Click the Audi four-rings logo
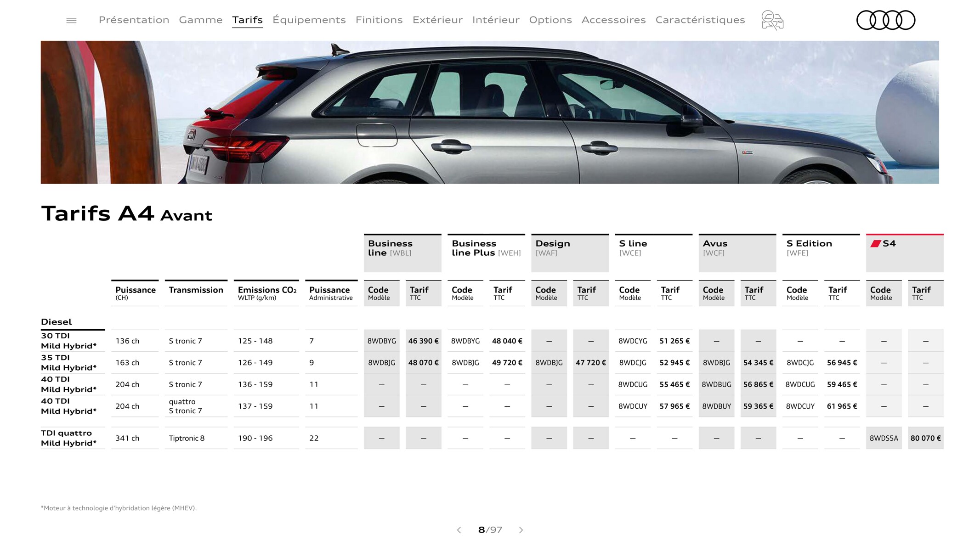Viewport: 980px width, 551px height. (886, 20)
